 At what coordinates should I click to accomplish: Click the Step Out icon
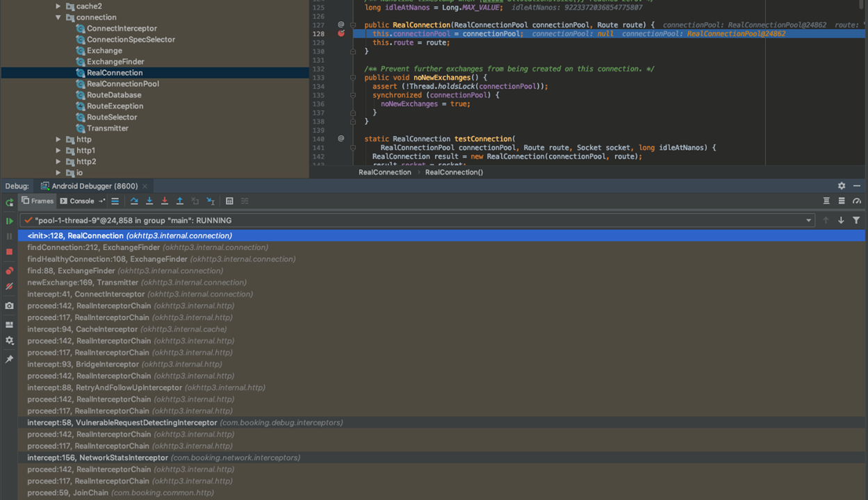pyautogui.click(x=180, y=201)
